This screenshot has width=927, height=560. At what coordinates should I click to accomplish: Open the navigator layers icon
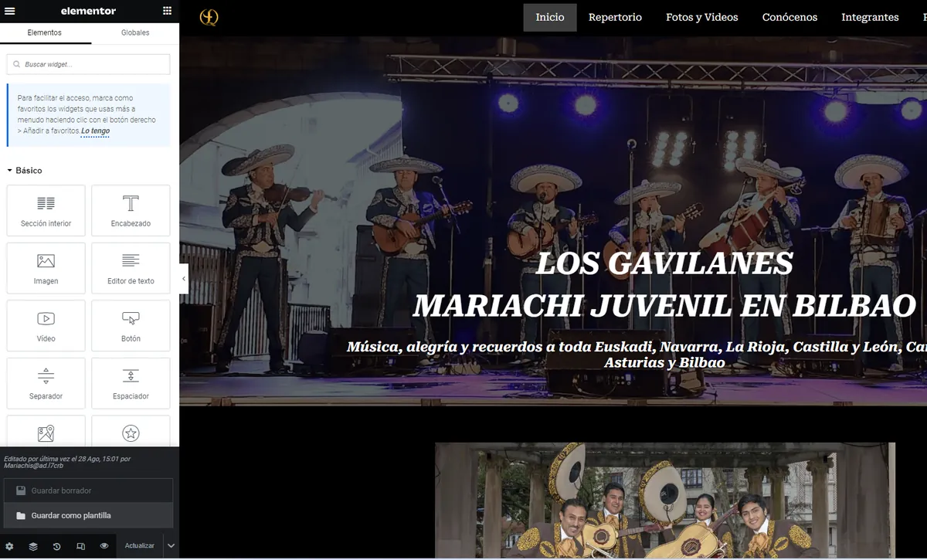33,546
